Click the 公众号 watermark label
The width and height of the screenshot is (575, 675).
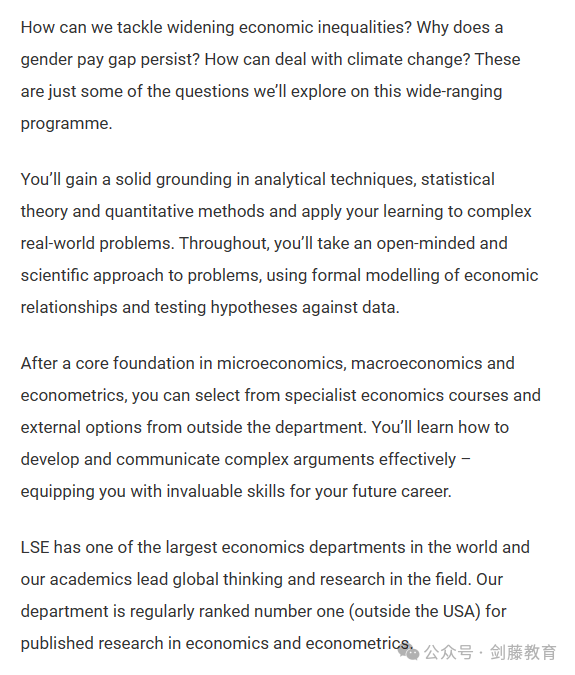[x=448, y=653]
